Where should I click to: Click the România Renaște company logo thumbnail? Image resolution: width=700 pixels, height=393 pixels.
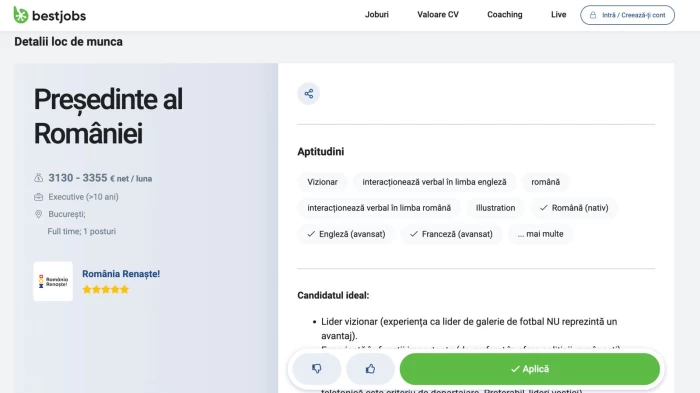[53, 281]
